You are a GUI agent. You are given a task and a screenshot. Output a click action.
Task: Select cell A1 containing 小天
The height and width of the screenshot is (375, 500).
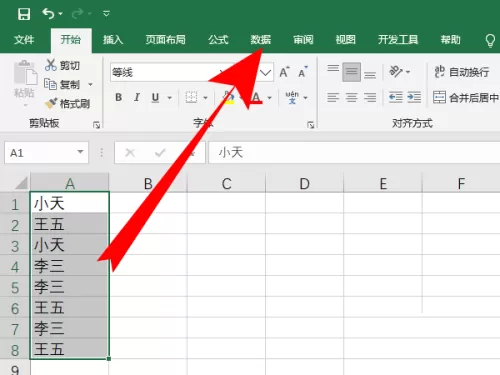[70, 203]
